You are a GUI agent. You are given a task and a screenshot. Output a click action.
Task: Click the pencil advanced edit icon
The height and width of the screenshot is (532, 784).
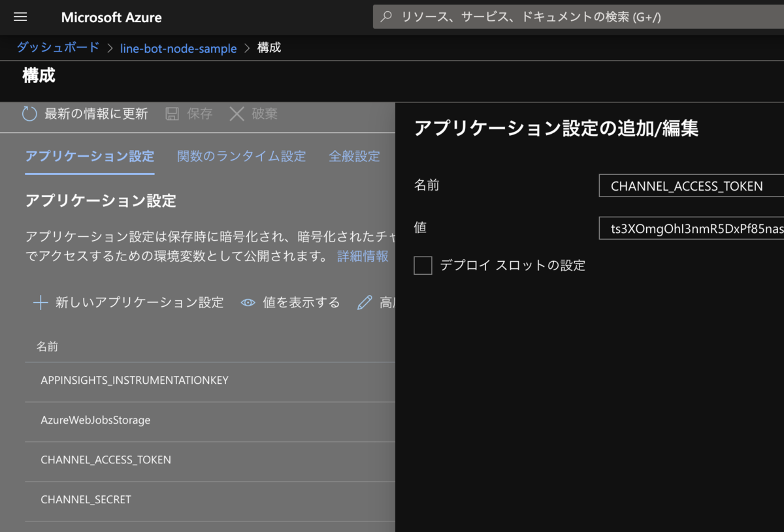[x=365, y=302]
